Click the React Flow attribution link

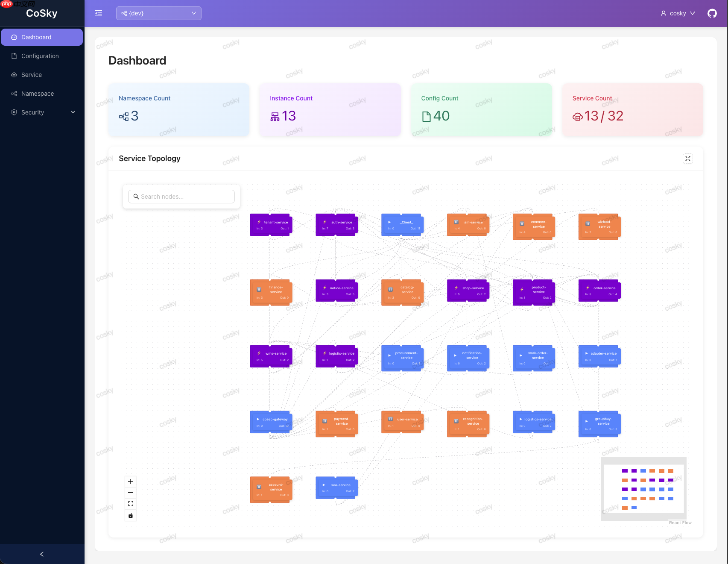[x=680, y=523]
